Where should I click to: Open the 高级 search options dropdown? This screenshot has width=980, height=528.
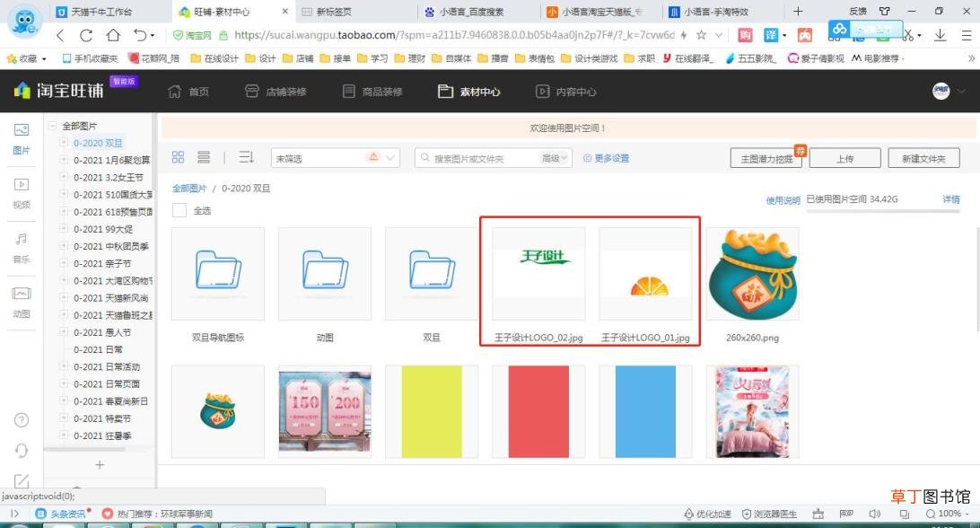(555, 158)
